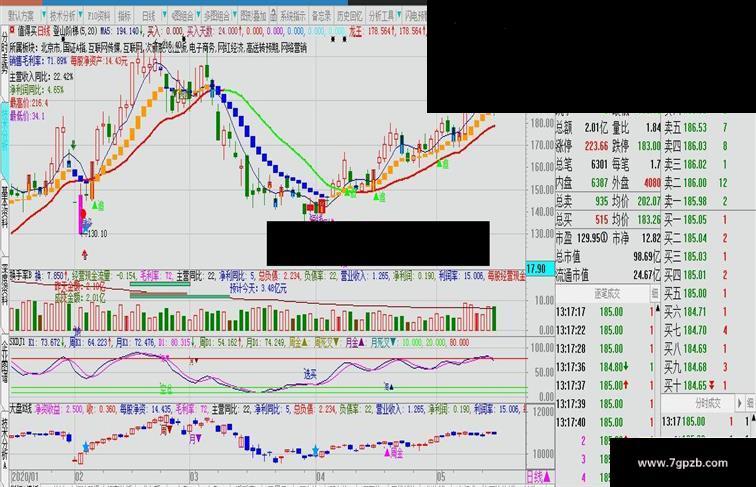Open the 指标 indicator toolbar item
Image resolution: width=756 pixels, height=487 pixels.
click(x=124, y=15)
